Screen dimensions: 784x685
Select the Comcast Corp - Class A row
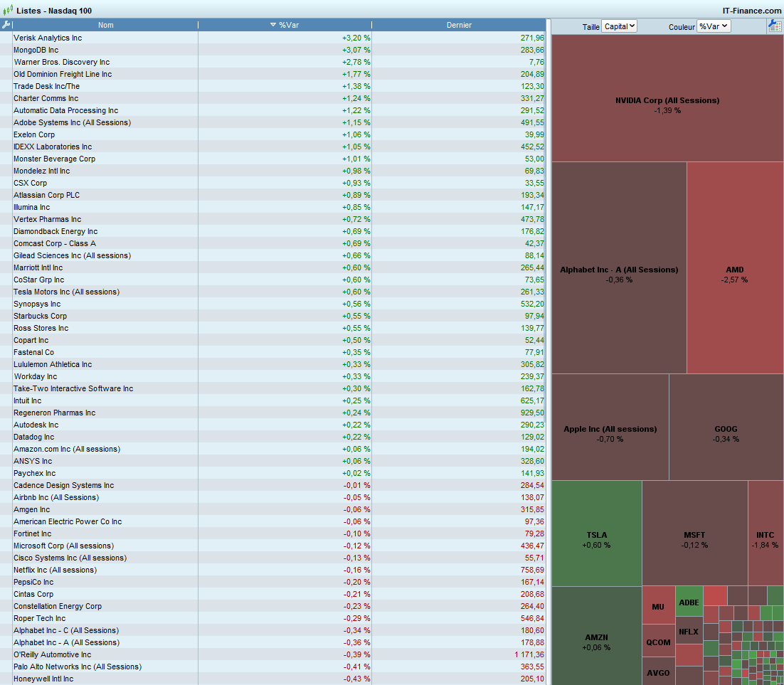pyautogui.click(x=272, y=243)
